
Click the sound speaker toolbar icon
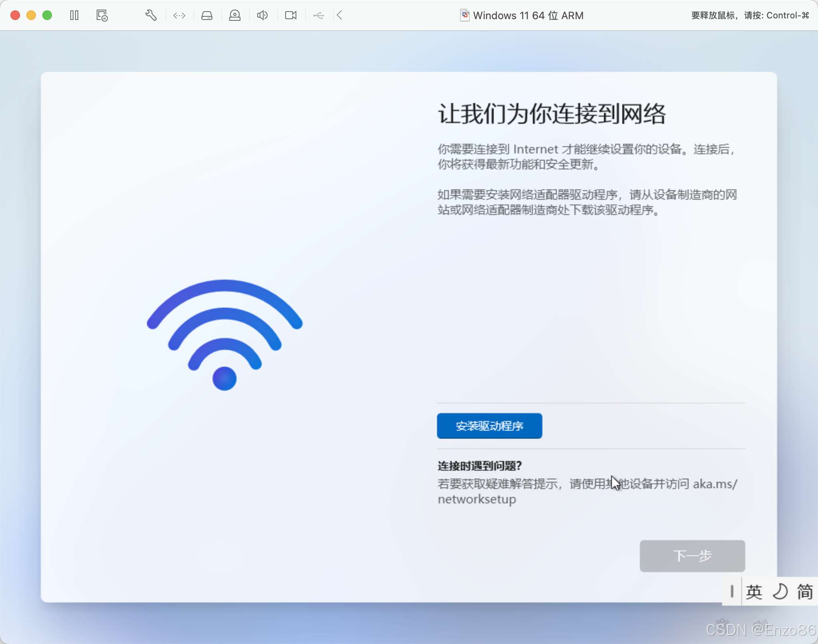point(262,16)
